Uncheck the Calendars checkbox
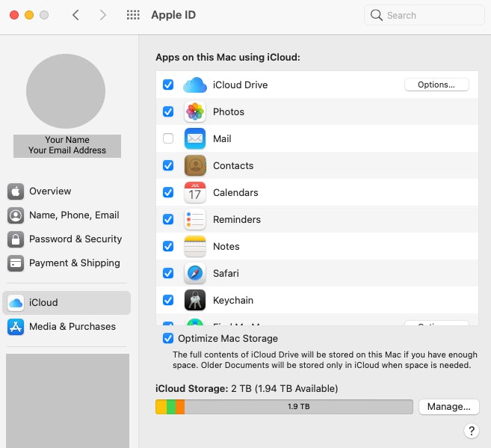Image resolution: width=491 pixels, height=448 pixels. click(x=168, y=192)
